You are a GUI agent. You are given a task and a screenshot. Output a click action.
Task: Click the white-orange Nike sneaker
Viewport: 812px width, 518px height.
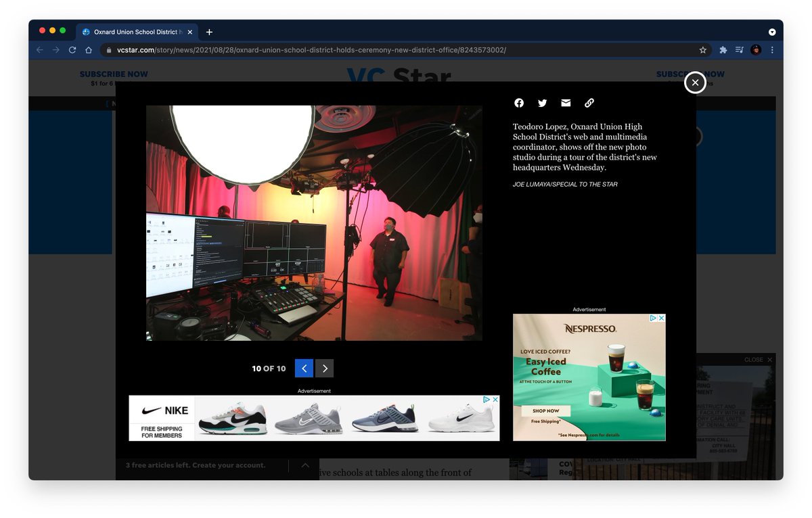click(x=233, y=419)
